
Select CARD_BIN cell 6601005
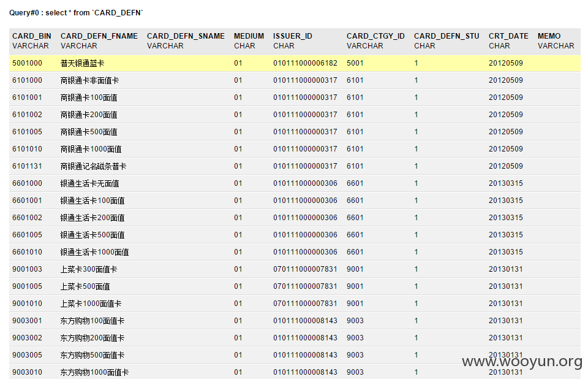point(27,235)
